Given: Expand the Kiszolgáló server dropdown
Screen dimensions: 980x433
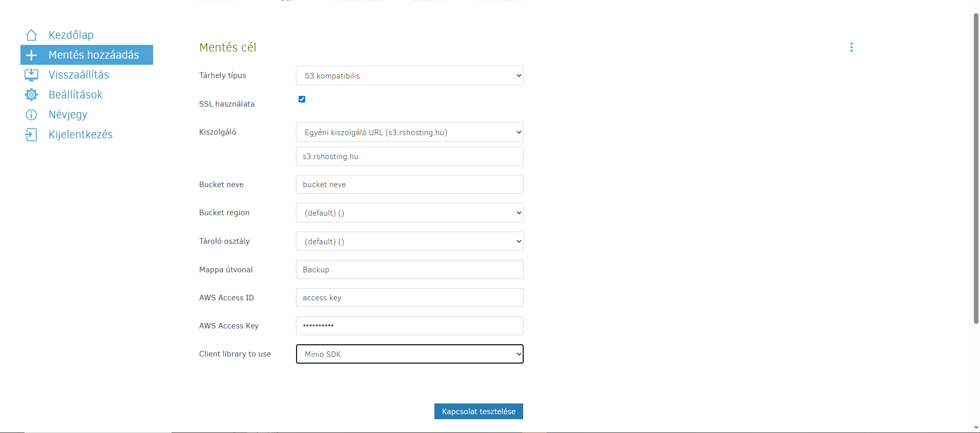Looking at the screenshot, I should point(409,132).
